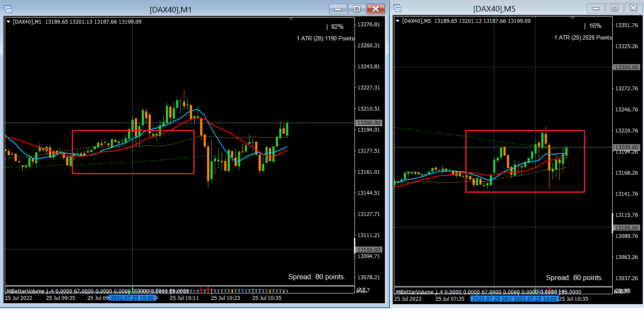Click the '25 Jul 10:11' time label in M1 chart
644x336 pixels.
pyautogui.click(x=184, y=298)
